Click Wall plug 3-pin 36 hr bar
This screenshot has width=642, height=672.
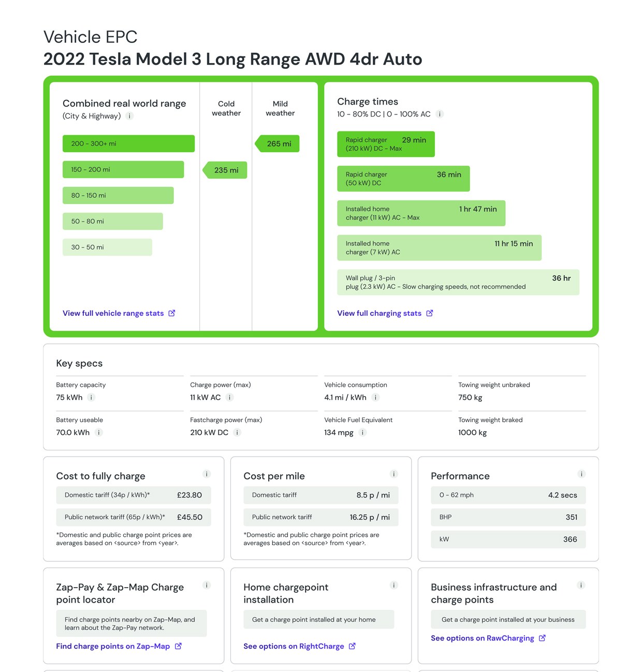click(458, 282)
